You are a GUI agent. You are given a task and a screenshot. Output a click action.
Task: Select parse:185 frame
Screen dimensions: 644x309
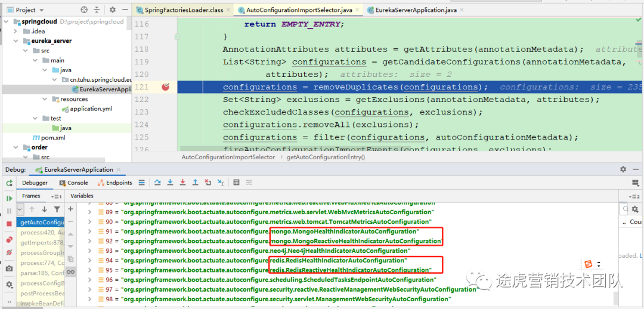point(41,273)
